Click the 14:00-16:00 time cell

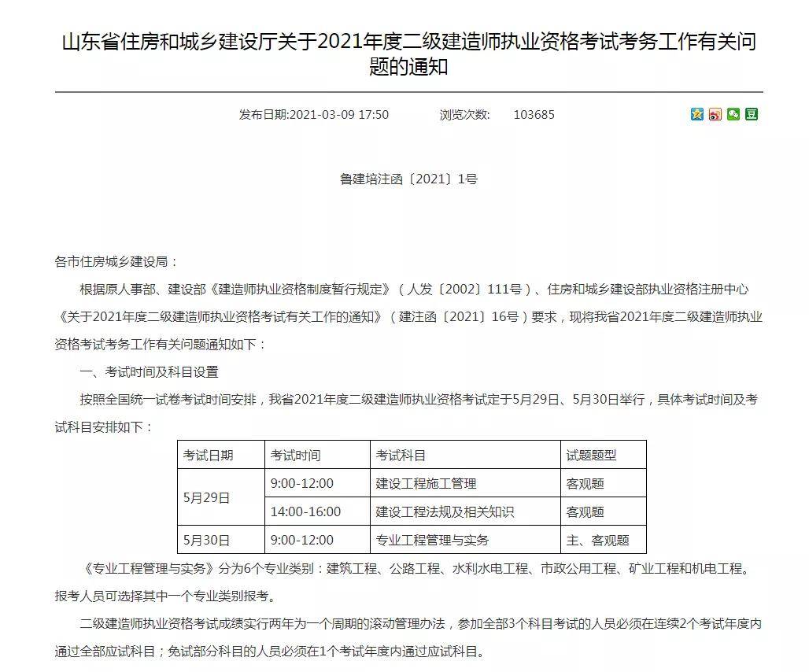click(x=317, y=511)
